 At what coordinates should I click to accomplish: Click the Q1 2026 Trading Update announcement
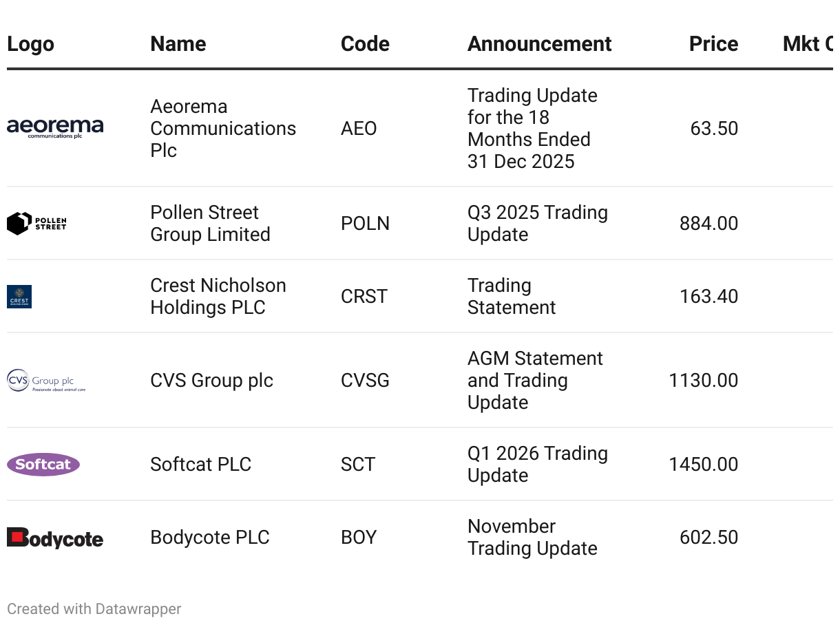pos(537,465)
